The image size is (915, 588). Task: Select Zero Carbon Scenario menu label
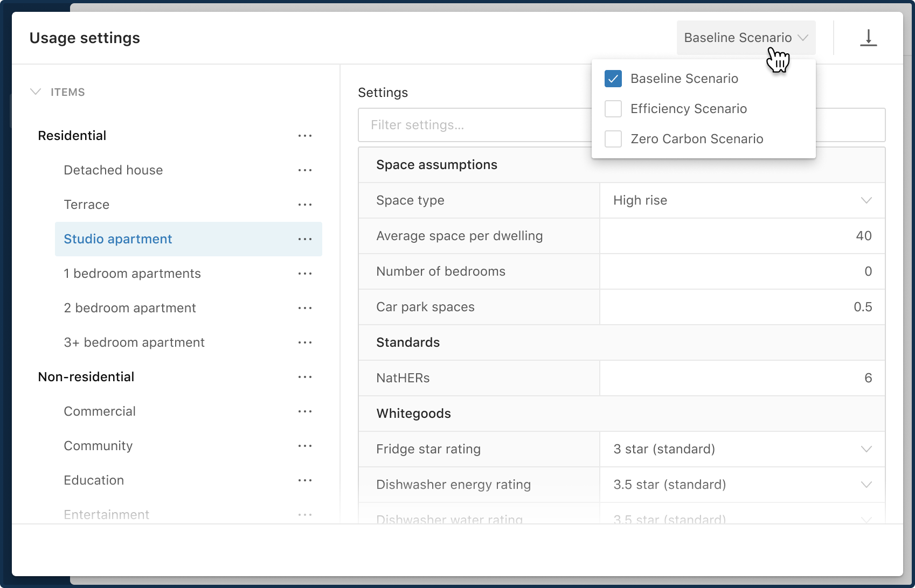[x=697, y=139]
